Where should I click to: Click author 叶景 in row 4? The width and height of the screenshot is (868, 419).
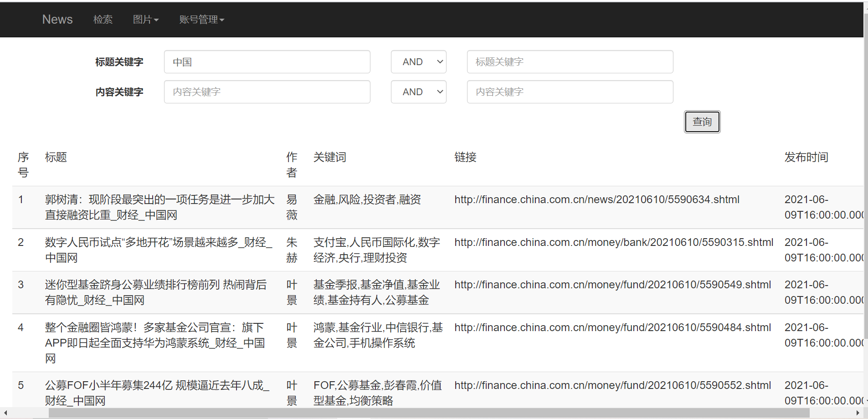coord(292,335)
